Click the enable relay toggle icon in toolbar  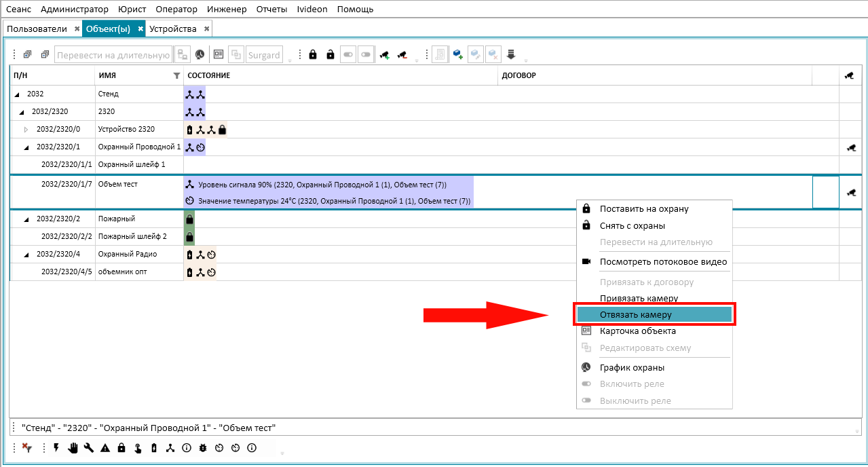click(348, 55)
